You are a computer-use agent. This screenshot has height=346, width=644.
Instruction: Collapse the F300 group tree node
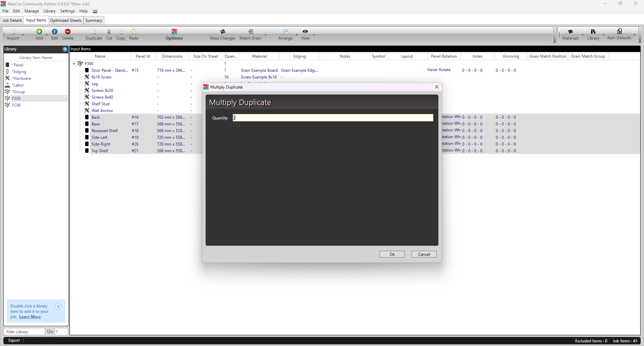click(x=74, y=64)
